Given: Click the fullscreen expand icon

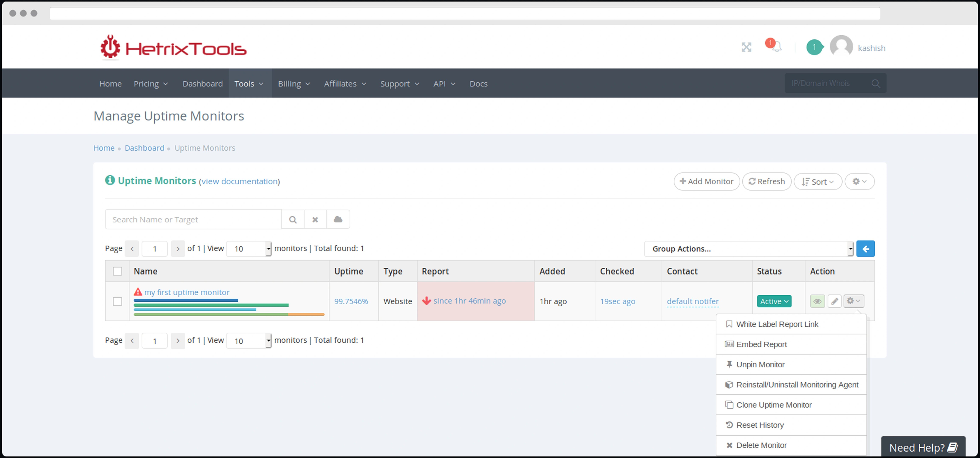Looking at the screenshot, I should click(x=746, y=47).
